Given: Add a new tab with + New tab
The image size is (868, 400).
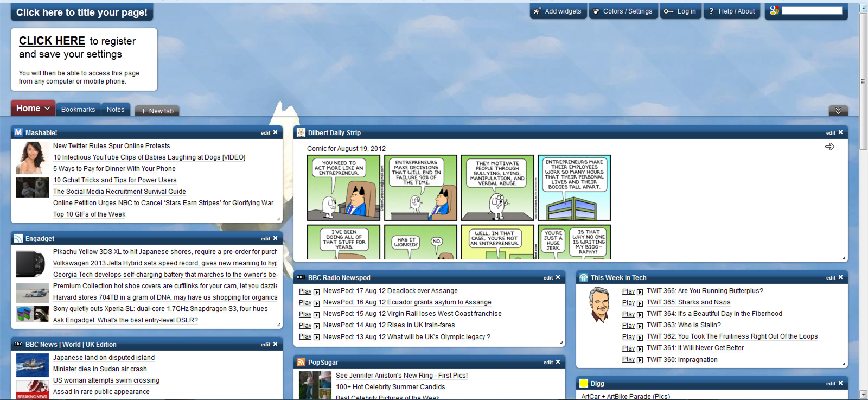Looking at the screenshot, I should click(157, 111).
